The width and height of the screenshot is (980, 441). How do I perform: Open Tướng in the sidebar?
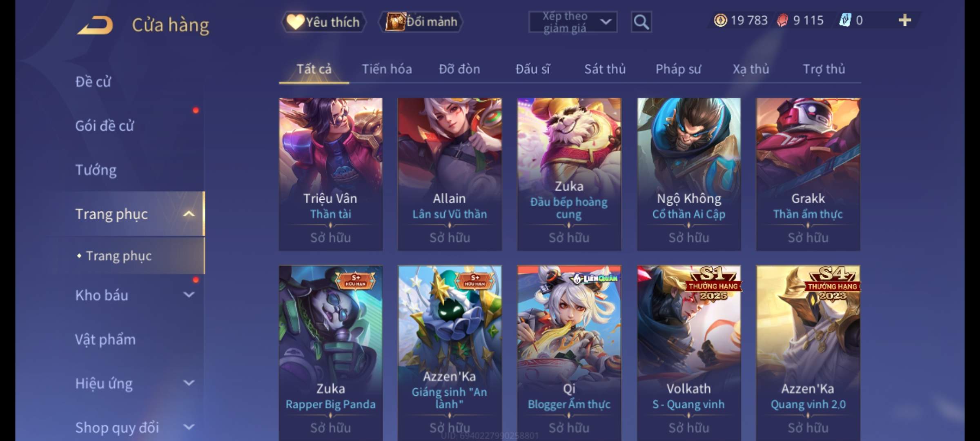click(96, 170)
